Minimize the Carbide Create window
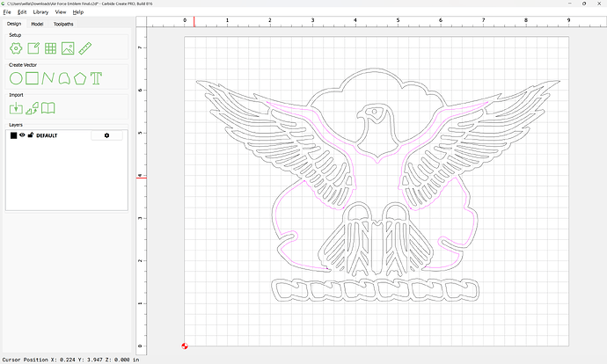The width and height of the screenshot is (607, 364). pos(570,4)
